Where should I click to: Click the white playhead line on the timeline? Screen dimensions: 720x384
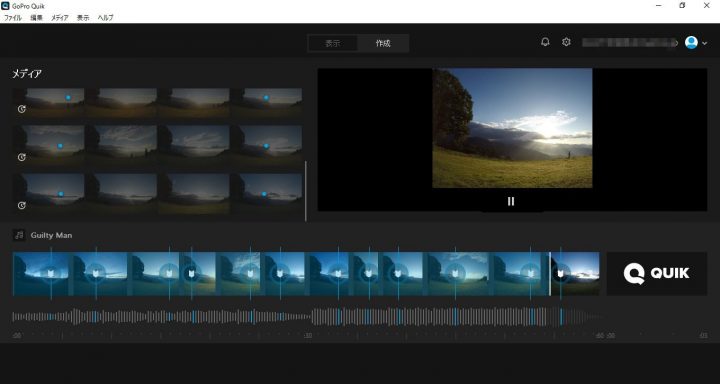(x=550, y=274)
